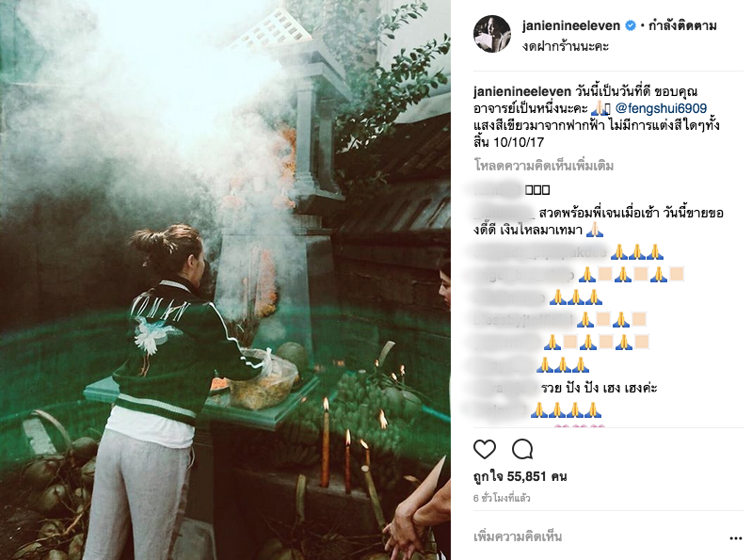The height and width of the screenshot is (560, 752).
Task: Click the main post photo
Action: tap(225, 280)
